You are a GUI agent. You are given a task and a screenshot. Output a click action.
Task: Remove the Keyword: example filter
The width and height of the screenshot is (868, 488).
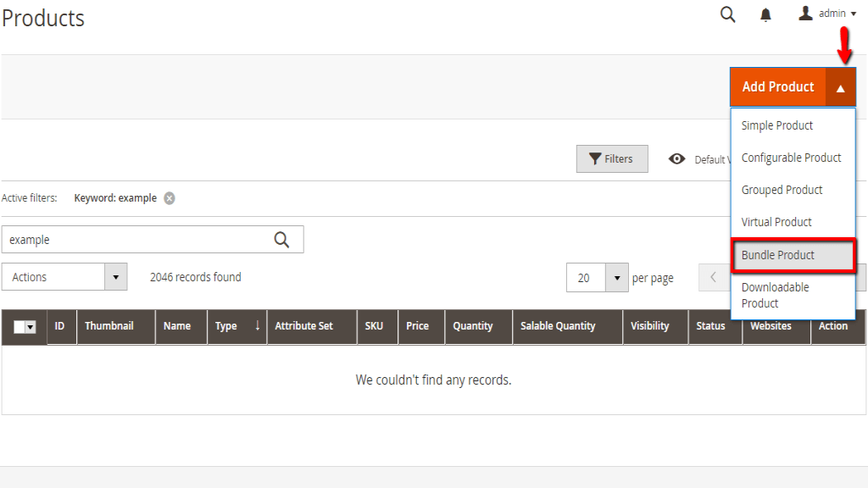point(170,198)
